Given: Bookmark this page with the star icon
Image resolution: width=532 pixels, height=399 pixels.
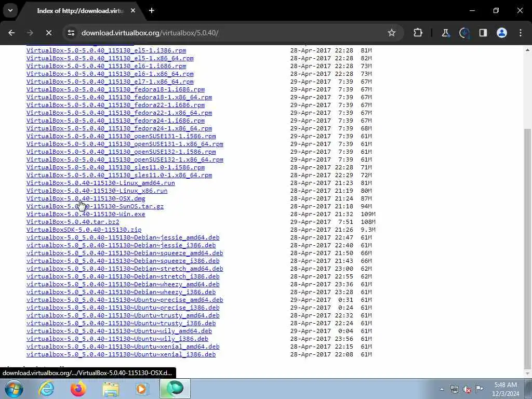Looking at the screenshot, I should coord(392,33).
